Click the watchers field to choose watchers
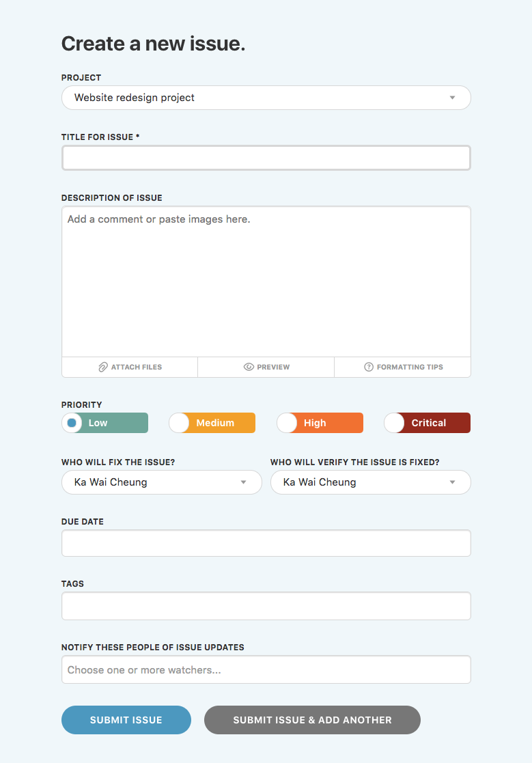This screenshot has height=763, width=532. coord(266,669)
